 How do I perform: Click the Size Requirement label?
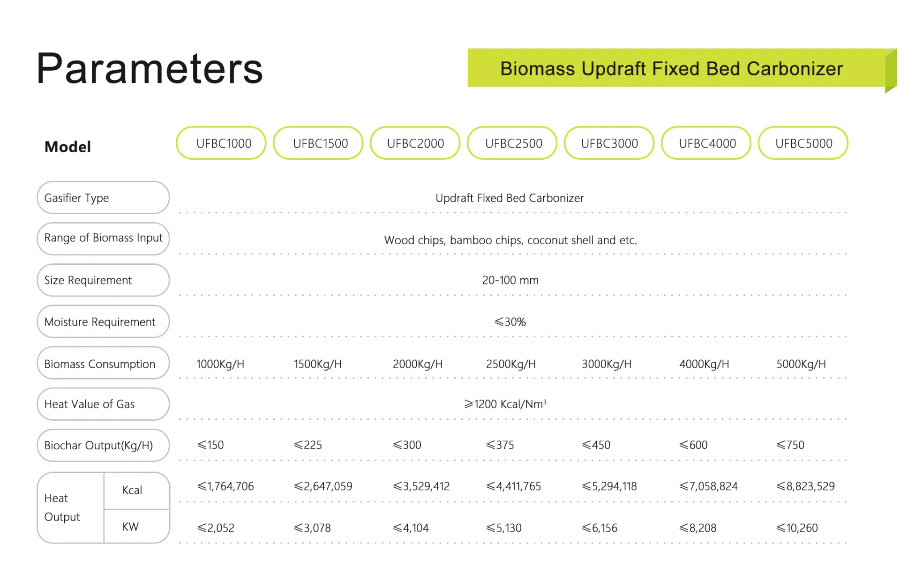[103, 280]
